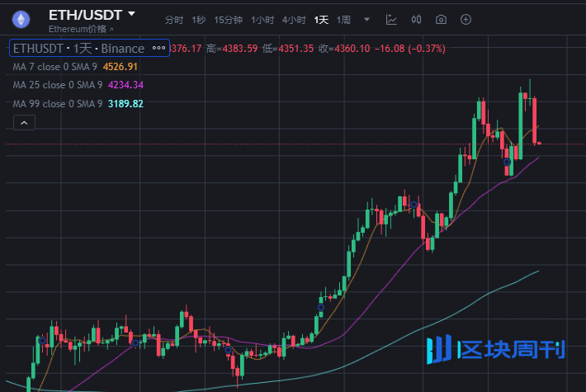The image size is (586, 392).
Task: Click the plus-circle add icon
Action: (465, 20)
